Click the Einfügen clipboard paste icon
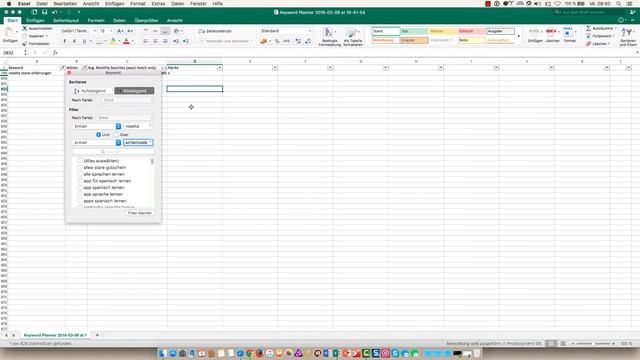 coord(9,33)
